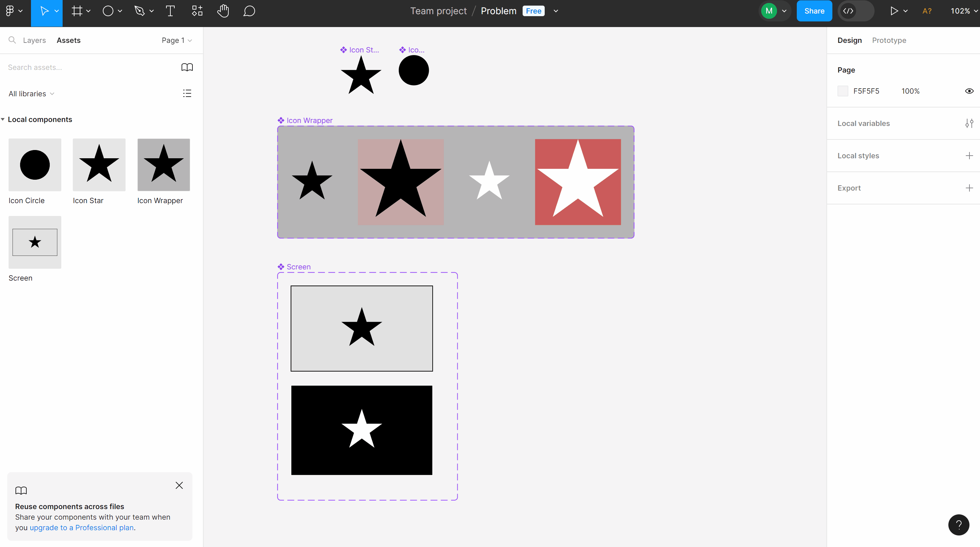Click the black circle on canvas

[x=414, y=71]
